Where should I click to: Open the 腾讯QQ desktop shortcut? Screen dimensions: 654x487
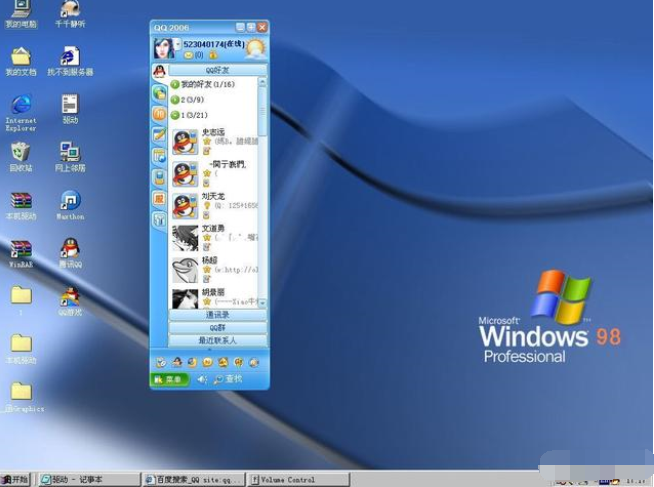pyautogui.click(x=70, y=248)
